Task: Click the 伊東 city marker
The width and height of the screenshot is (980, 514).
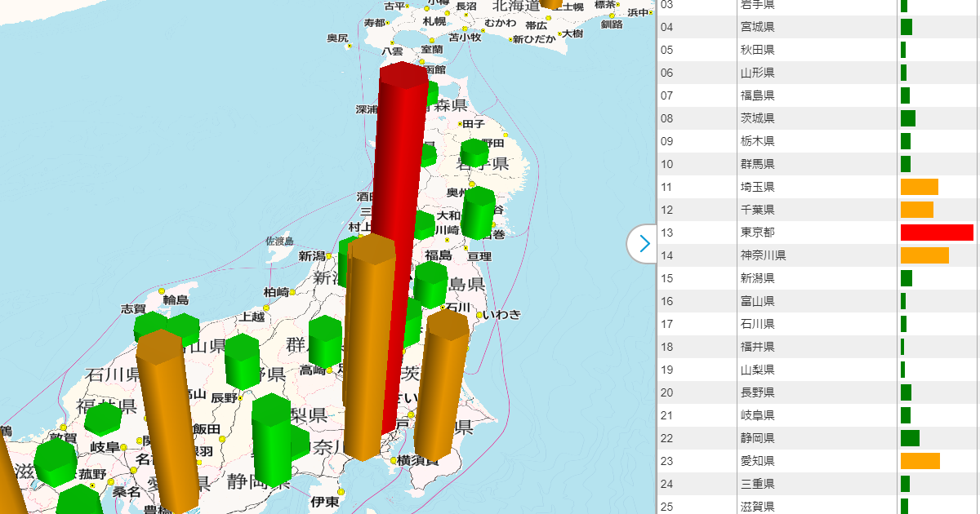Action: pyautogui.click(x=341, y=491)
